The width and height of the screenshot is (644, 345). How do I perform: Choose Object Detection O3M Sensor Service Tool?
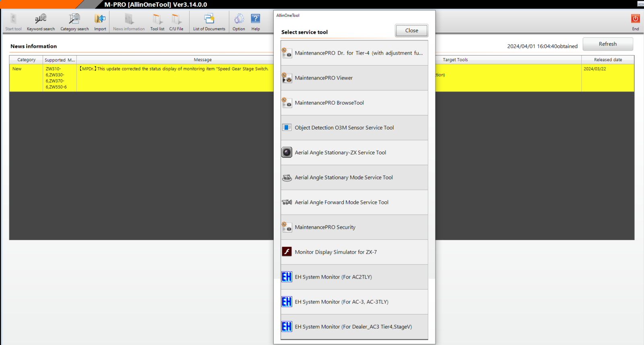click(x=354, y=127)
